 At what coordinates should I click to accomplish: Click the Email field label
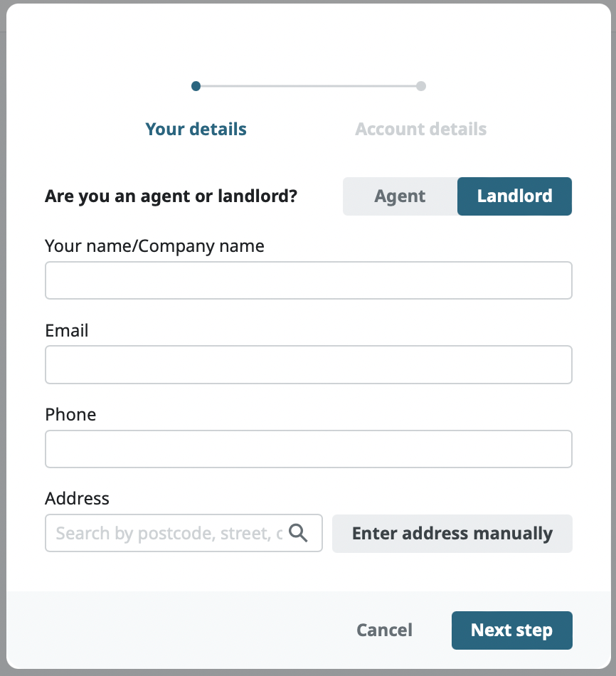67,330
